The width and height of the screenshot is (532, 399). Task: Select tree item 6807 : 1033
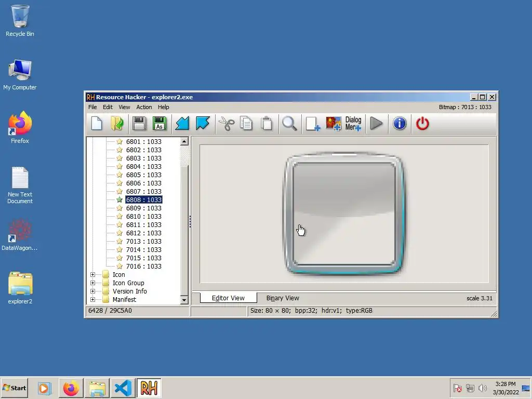pyautogui.click(x=143, y=191)
